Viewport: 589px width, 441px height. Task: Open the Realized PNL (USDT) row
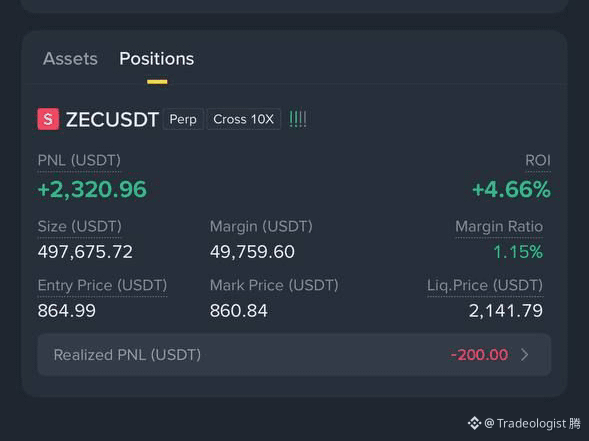[294, 355]
